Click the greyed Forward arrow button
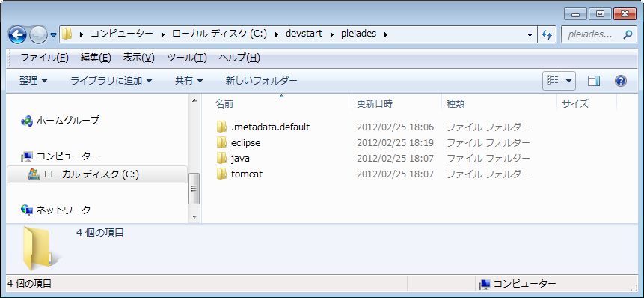644x298 pixels. coord(39,35)
